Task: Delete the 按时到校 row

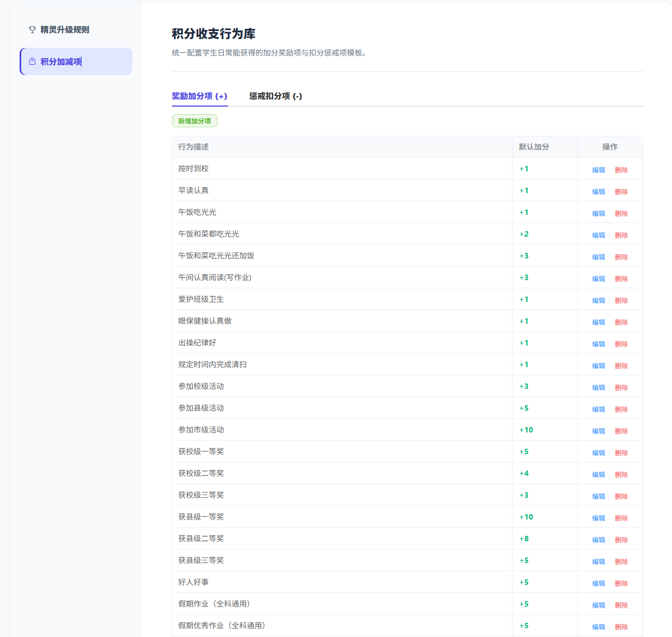Action: coord(621,170)
